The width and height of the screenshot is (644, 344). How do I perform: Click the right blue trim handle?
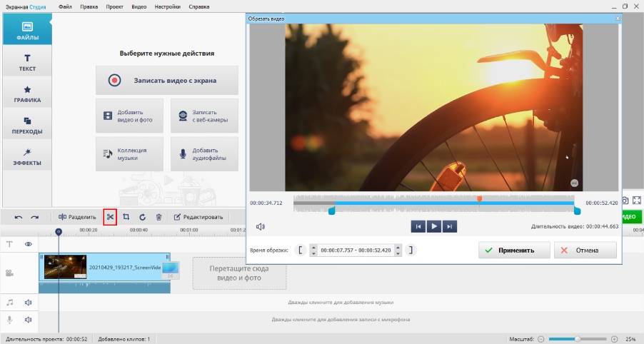click(x=577, y=210)
